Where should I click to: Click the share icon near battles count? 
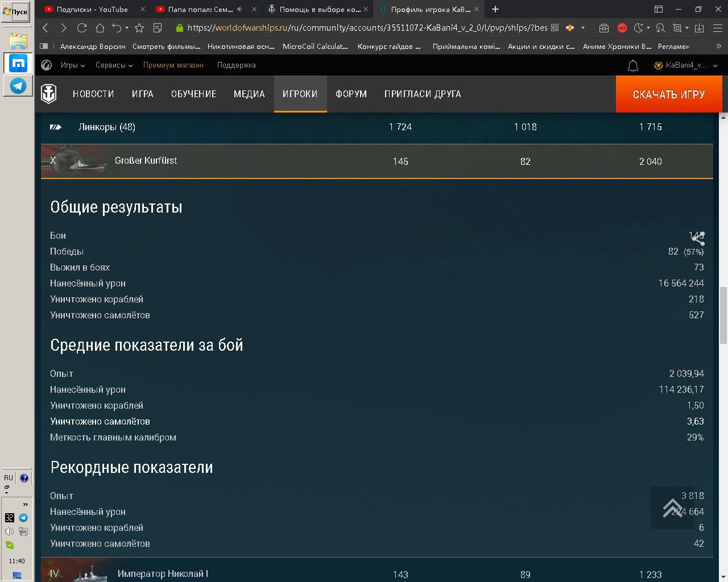pos(698,238)
